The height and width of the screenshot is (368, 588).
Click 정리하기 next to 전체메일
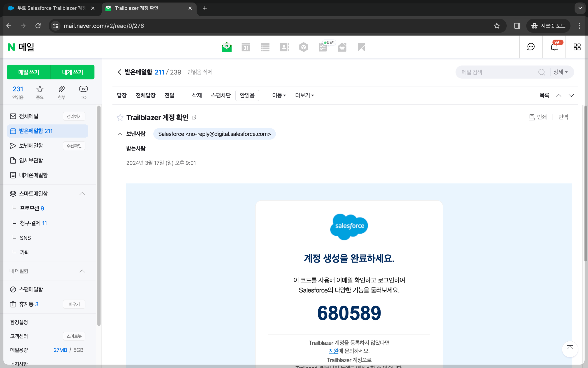point(74,116)
